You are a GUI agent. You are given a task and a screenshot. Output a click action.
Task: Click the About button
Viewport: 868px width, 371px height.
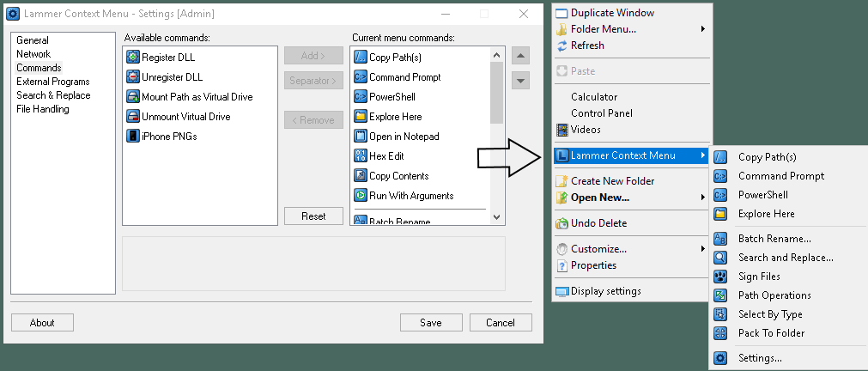42,323
